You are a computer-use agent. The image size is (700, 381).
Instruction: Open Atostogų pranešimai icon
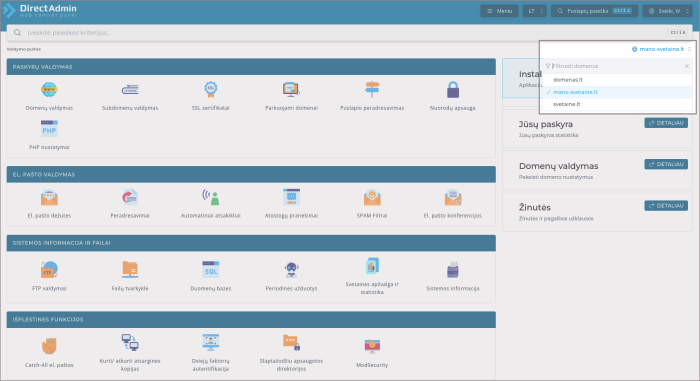291,197
